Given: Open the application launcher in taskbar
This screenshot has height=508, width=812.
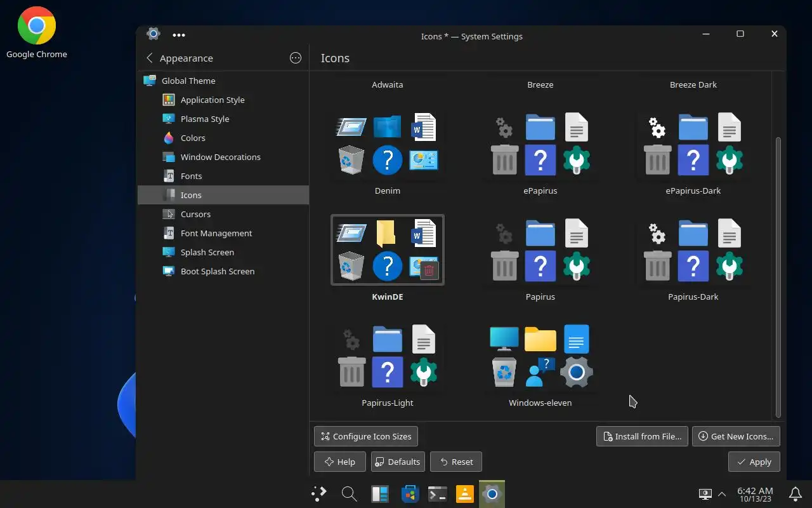Looking at the screenshot, I should [319, 493].
